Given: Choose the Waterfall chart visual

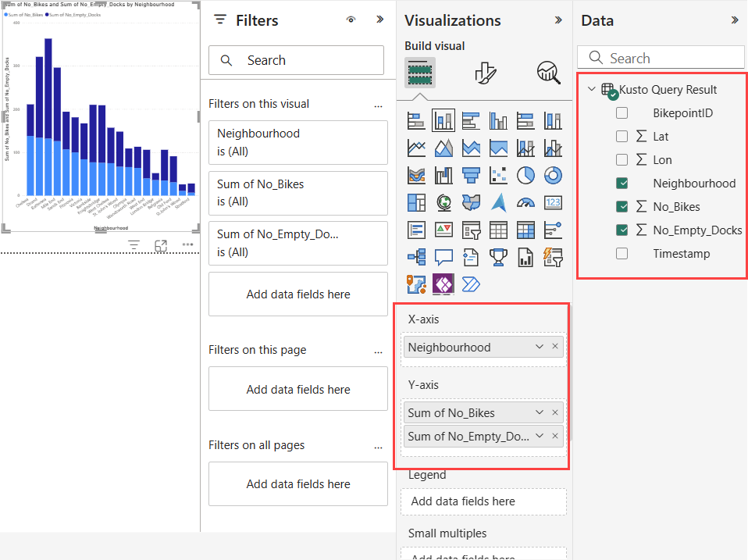Looking at the screenshot, I should pos(443,176).
